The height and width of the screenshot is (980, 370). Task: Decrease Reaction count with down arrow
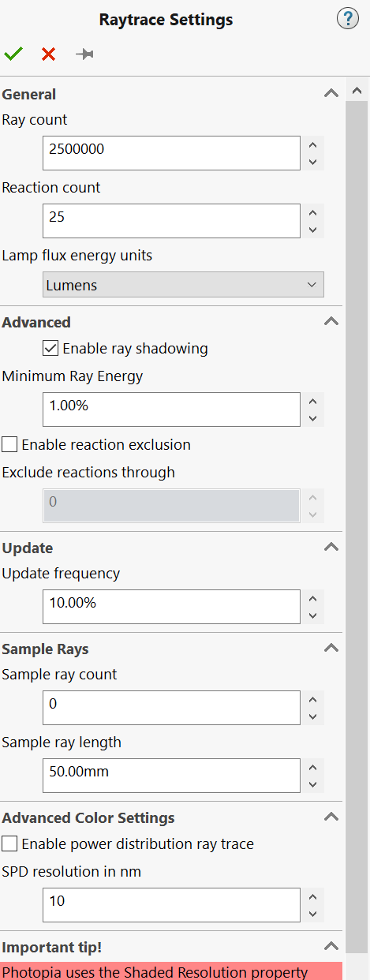pyautogui.click(x=313, y=230)
